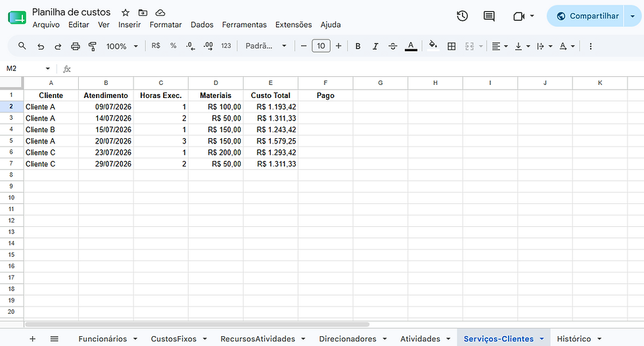Viewport: 644px width, 346px height.
Task: Select the Custo Total header cell
Action: pos(271,95)
